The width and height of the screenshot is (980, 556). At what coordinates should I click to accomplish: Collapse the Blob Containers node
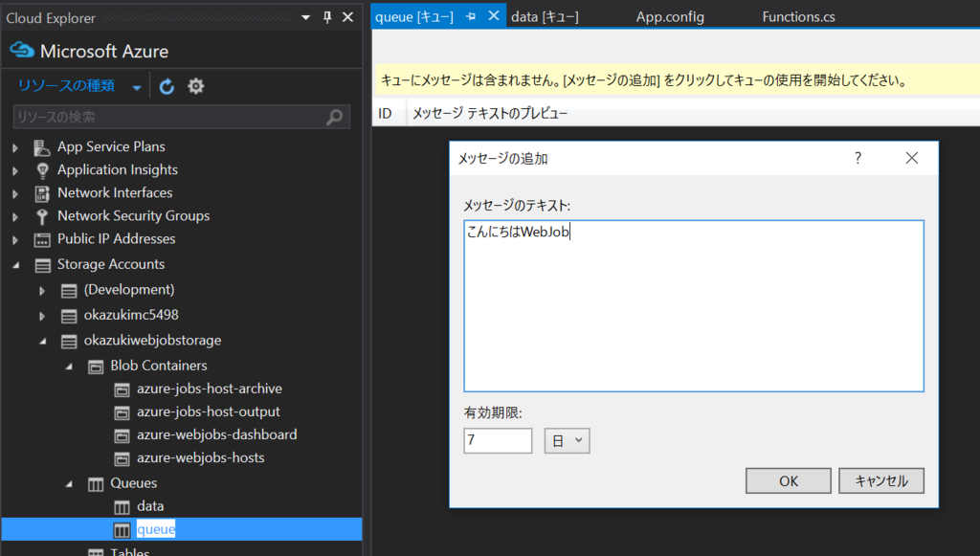[69, 367]
